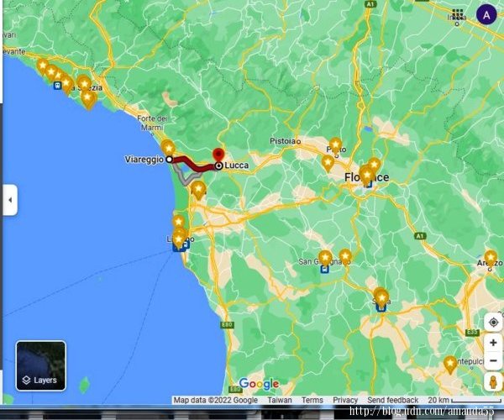Click the red Lucca destination pin

pyautogui.click(x=218, y=156)
